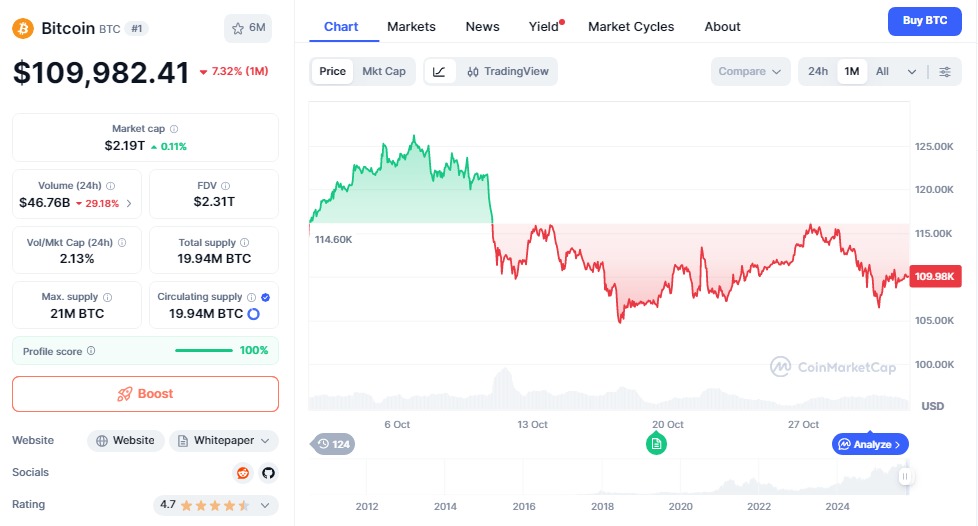Toggle chart to Mkt Cap view
The width and height of the screenshot is (978, 526).
384,71
